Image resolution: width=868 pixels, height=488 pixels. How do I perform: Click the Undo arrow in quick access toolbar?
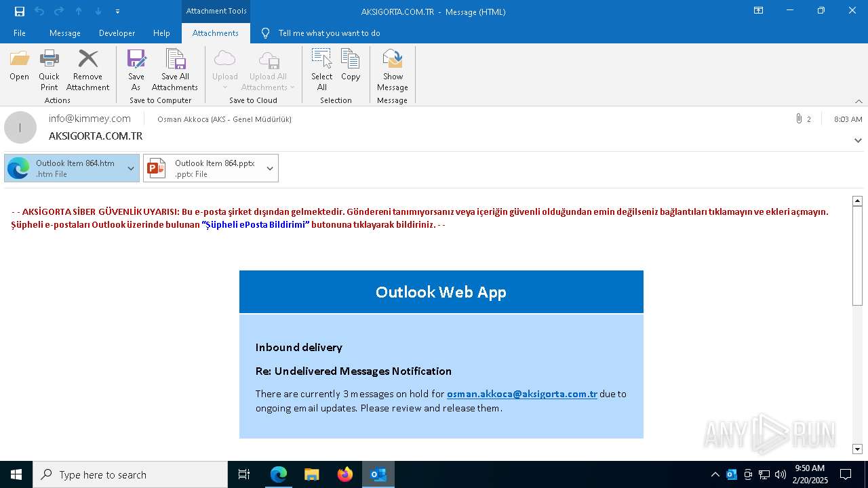tap(39, 12)
